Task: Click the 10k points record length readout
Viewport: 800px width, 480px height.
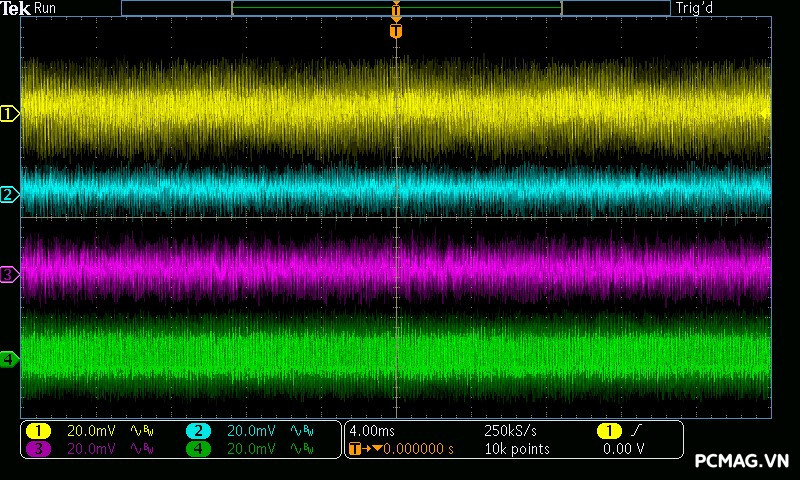Action: pyautogui.click(x=517, y=449)
